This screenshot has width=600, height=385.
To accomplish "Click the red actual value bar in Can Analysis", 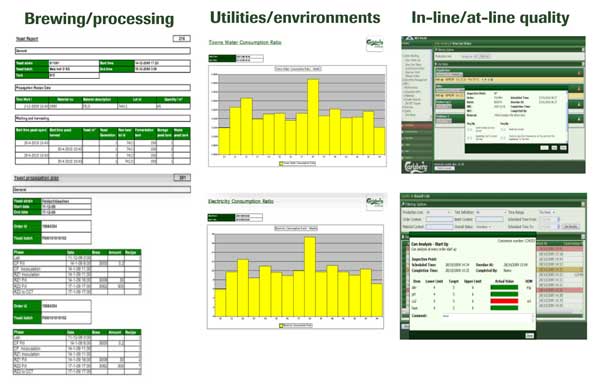I will click(x=504, y=301).
